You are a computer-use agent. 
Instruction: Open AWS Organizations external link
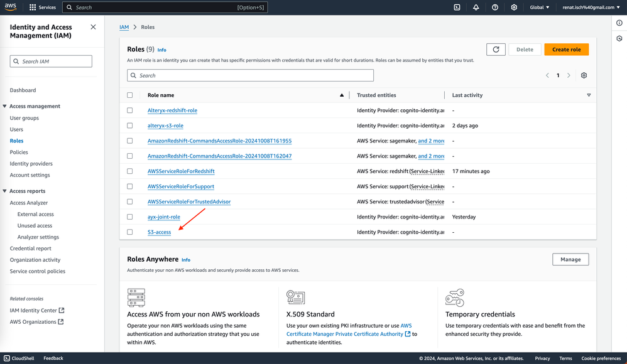36,322
